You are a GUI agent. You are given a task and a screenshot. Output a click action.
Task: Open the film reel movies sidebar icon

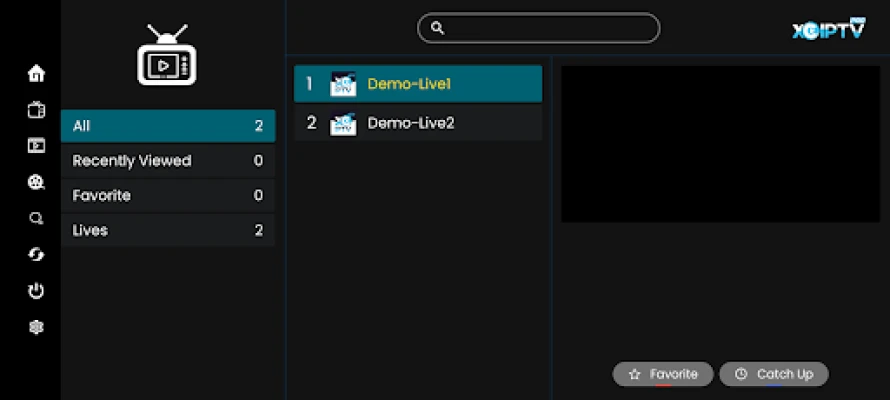click(x=36, y=182)
